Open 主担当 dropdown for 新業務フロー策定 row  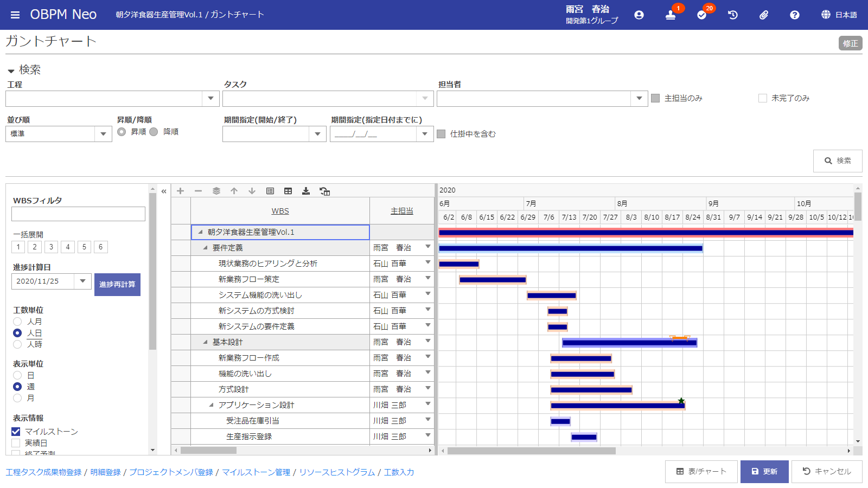click(428, 278)
